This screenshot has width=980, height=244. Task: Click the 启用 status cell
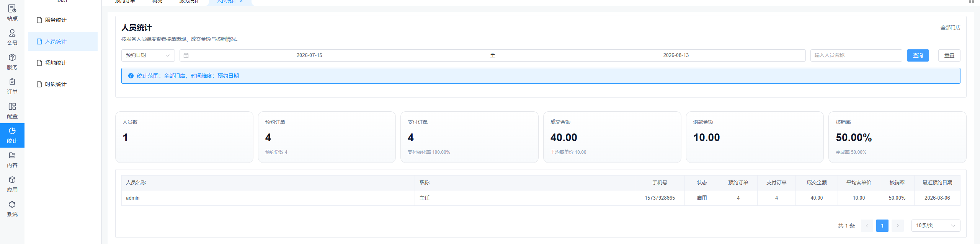702,198
